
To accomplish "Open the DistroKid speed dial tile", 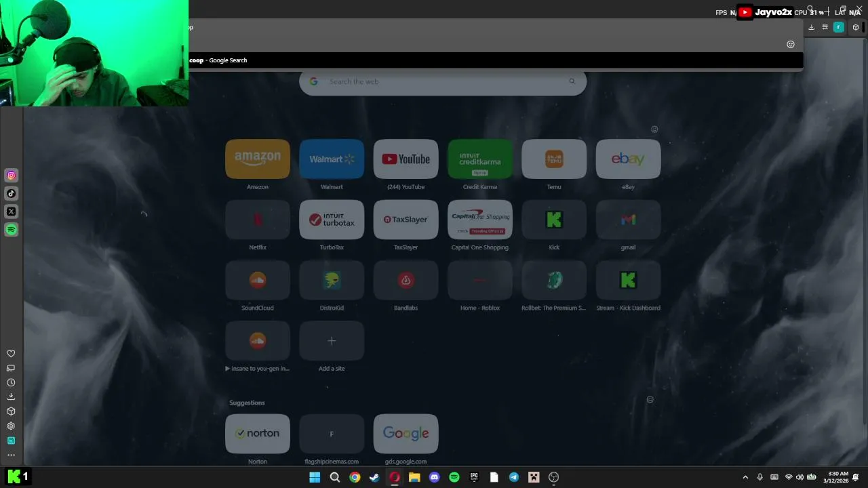I will [332, 280].
